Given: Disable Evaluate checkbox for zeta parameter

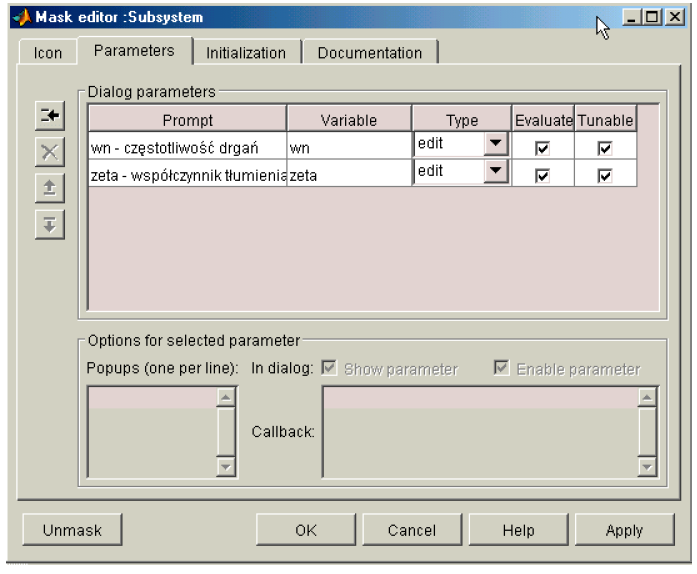Looking at the screenshot, I should pos(542,175).
